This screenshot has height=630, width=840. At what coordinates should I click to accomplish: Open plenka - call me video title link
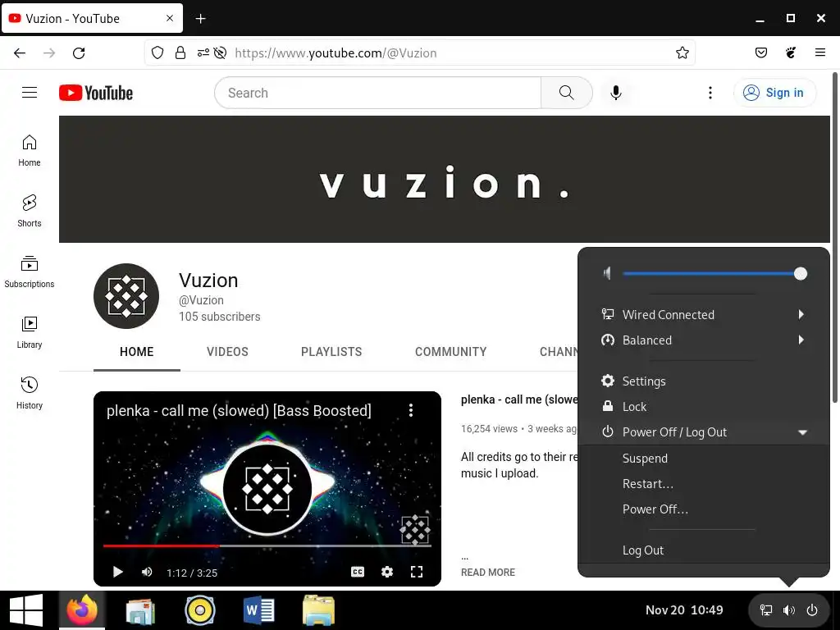(519, 399)
